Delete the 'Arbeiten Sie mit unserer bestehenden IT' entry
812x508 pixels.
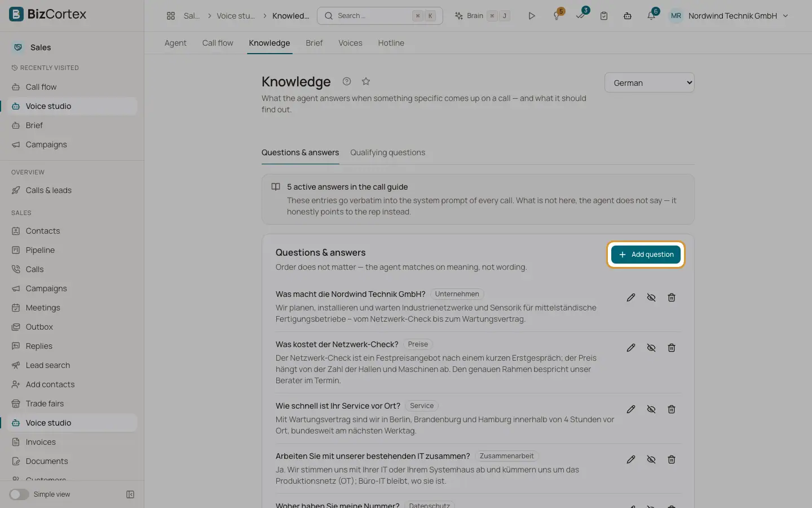(672, 459)
